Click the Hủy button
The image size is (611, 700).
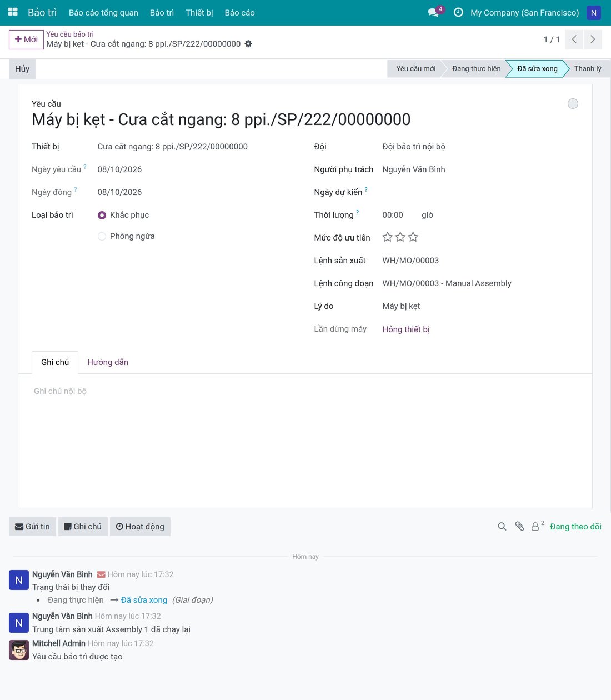coord(22,69)
